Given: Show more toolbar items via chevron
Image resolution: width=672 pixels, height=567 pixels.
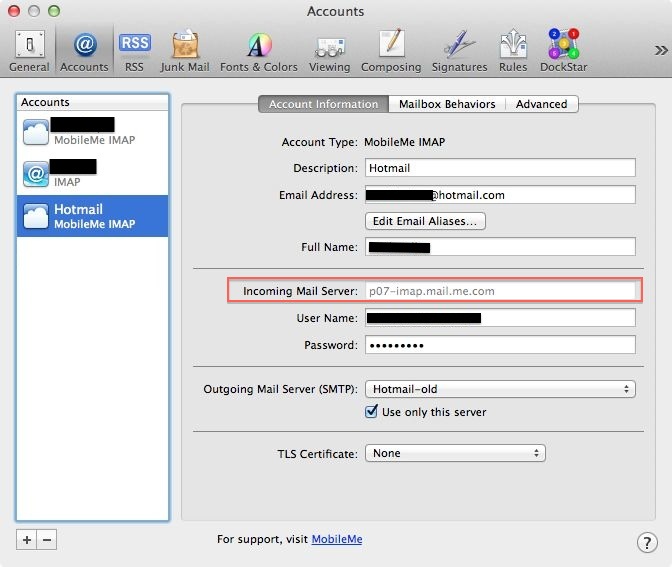Looking at the screenshot, I should 661,51.
